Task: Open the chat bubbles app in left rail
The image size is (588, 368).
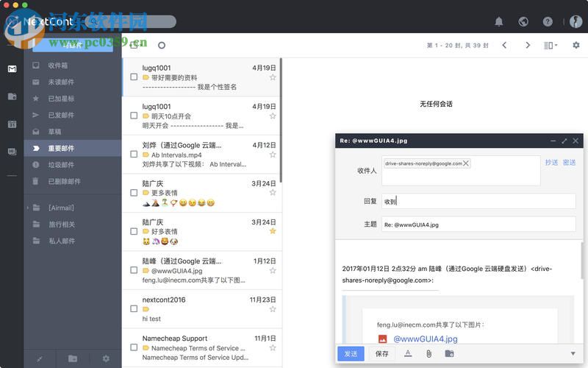Action: click(x=12, y=152)
